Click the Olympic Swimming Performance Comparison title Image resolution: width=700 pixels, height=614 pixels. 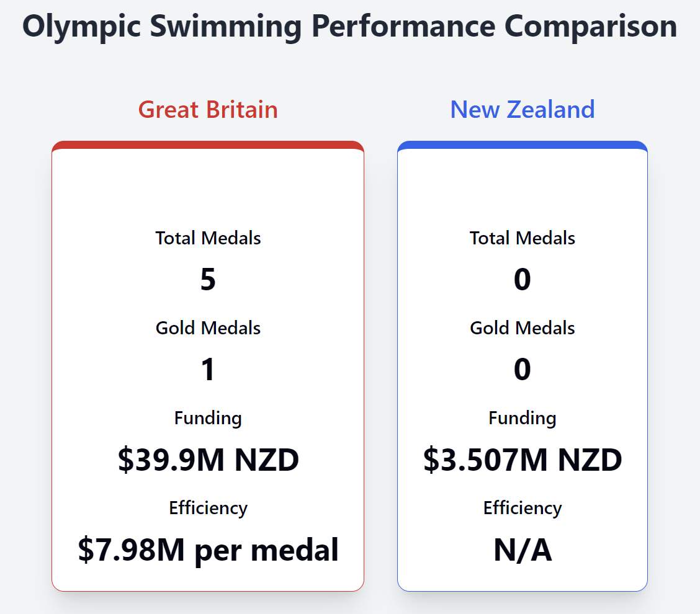(349, 27)
